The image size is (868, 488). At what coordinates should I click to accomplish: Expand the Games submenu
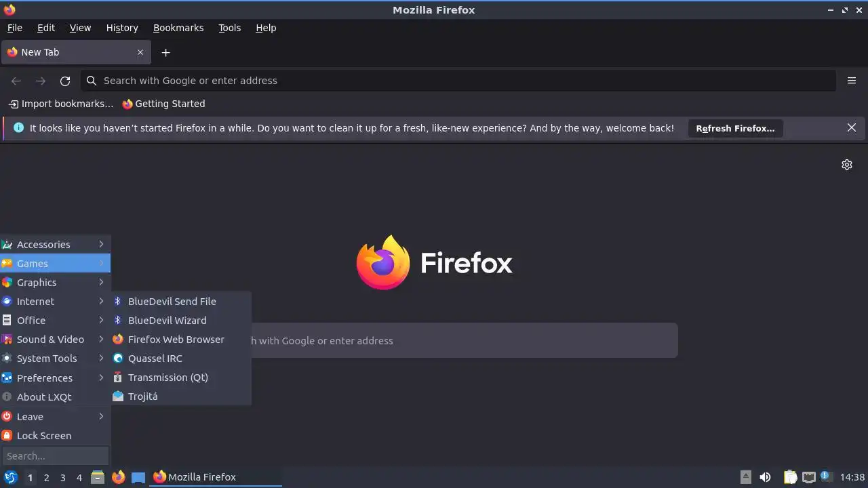(x=55, y=264)
